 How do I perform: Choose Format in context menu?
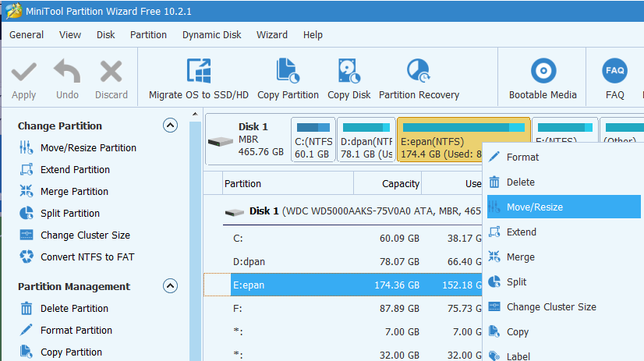pos(563,157)
